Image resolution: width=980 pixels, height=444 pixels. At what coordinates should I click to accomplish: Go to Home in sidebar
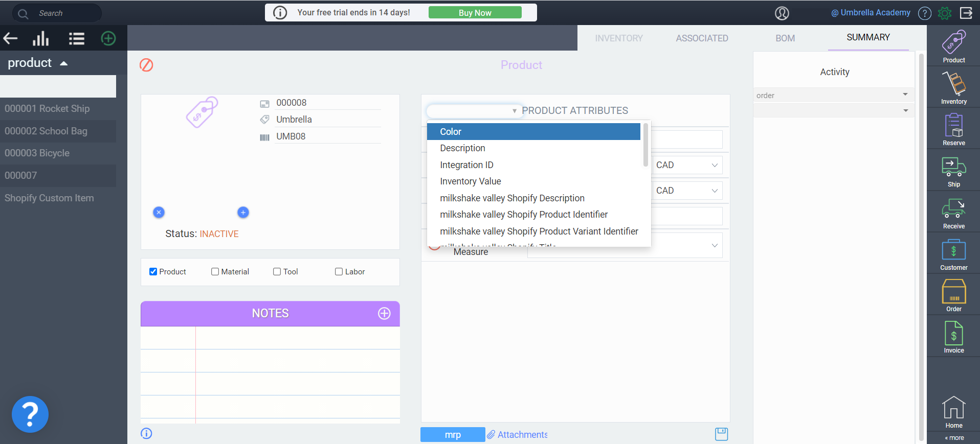coord(954,412)
